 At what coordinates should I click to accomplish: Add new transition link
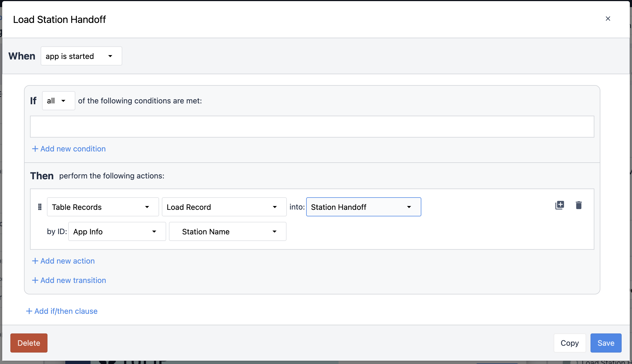[69, 280]
